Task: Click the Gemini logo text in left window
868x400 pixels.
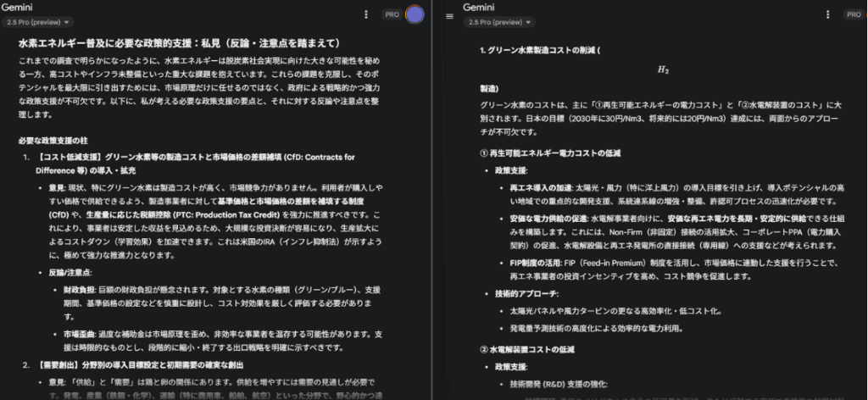Action: (19, 8)
